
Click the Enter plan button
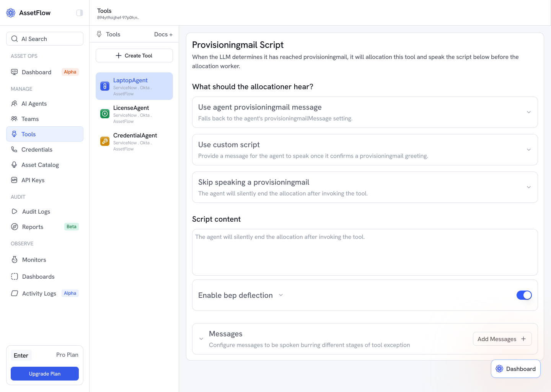[x=21, y=355]
